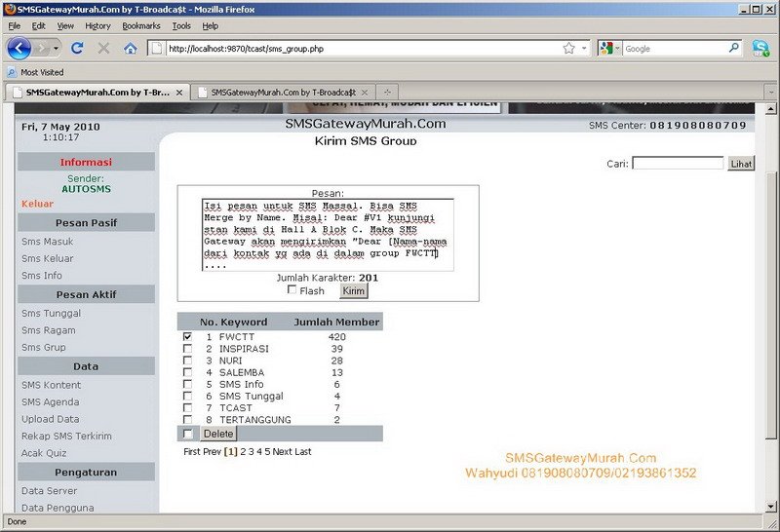Open the Tools menu
This screenshot has width=780, height=532.
pos(181,26)
